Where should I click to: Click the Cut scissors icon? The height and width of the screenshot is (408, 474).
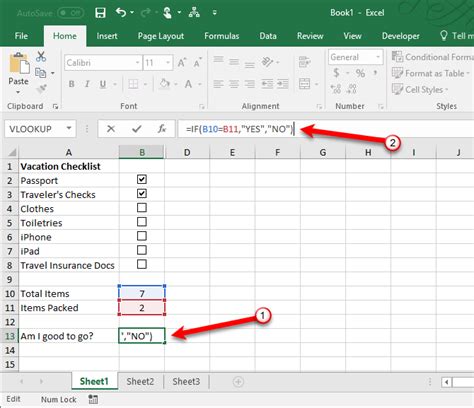coord(41,57)
